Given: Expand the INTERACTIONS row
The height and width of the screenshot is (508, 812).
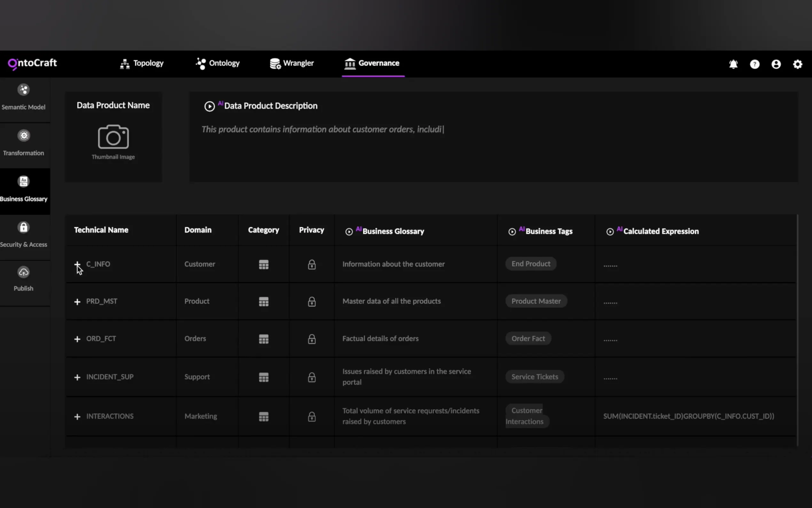Looking at the screenshot, I should coord(77,417).
